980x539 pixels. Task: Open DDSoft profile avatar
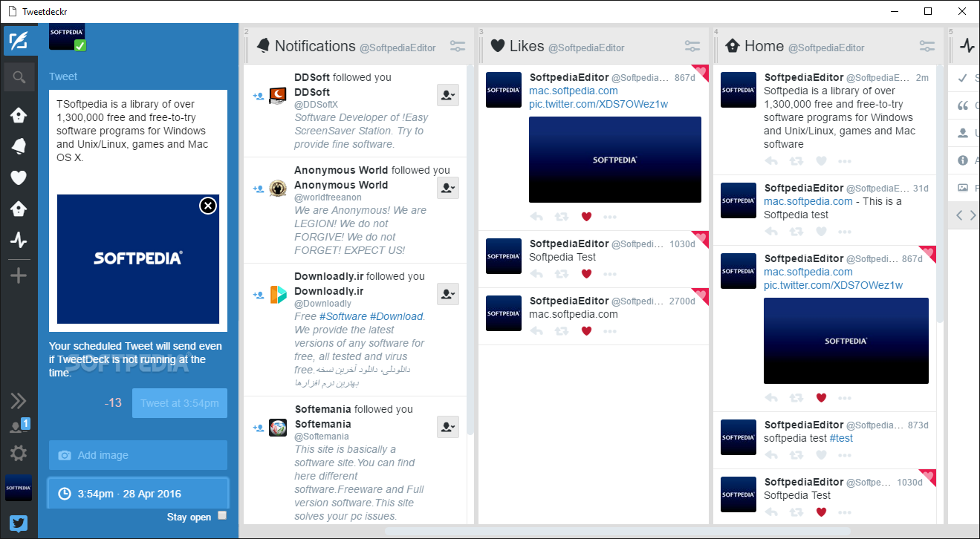278,95
